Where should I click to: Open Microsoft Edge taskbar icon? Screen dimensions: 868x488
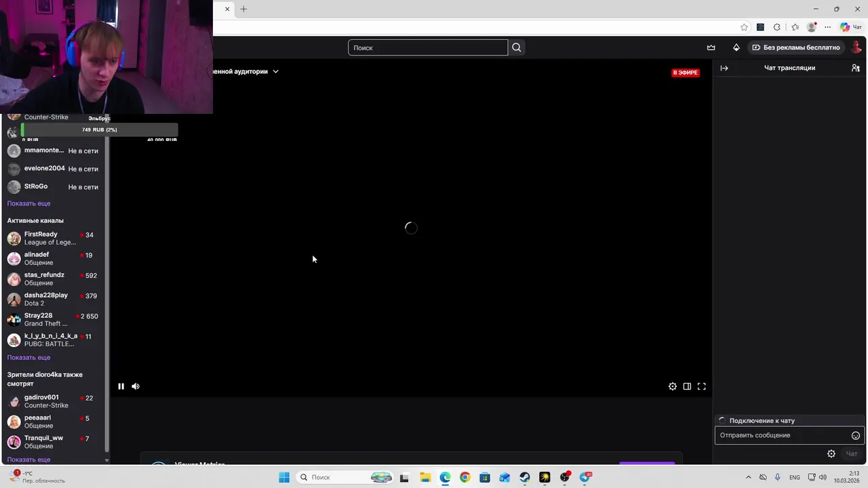445,477
